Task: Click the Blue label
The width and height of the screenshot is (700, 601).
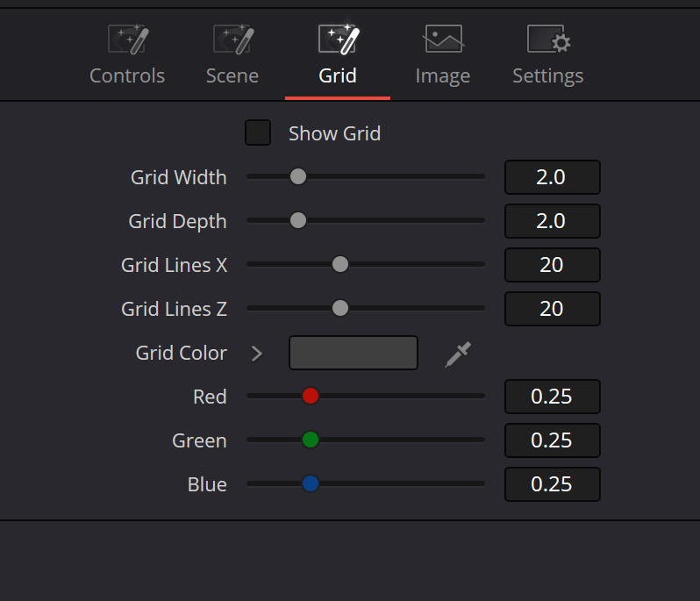Action: coord(207,484)
